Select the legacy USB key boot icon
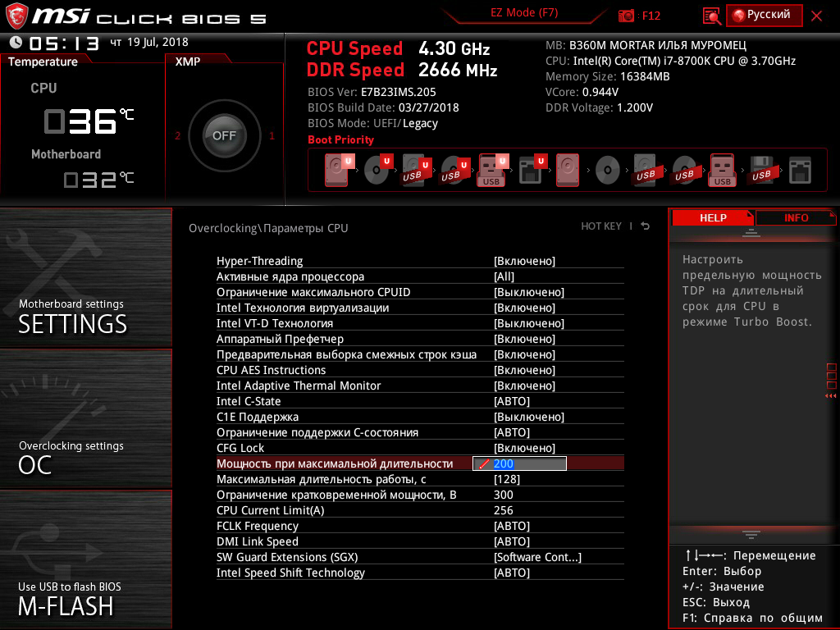Image resolution: width=840 pixels, height=630 pixels. pyautogui.click(x=722, y=170)
